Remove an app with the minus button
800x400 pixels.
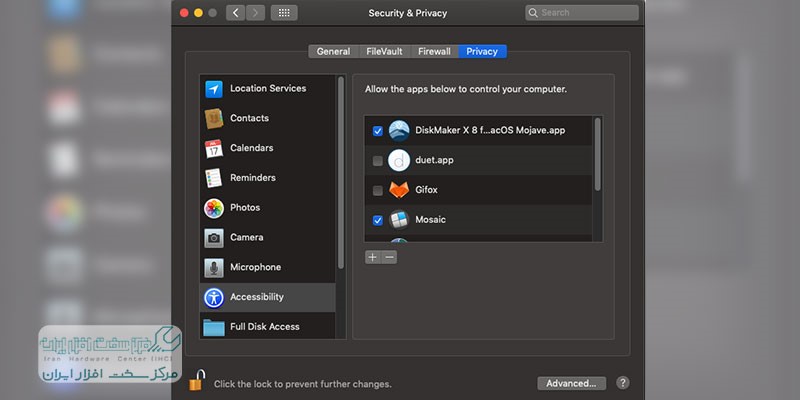point(389,257)
